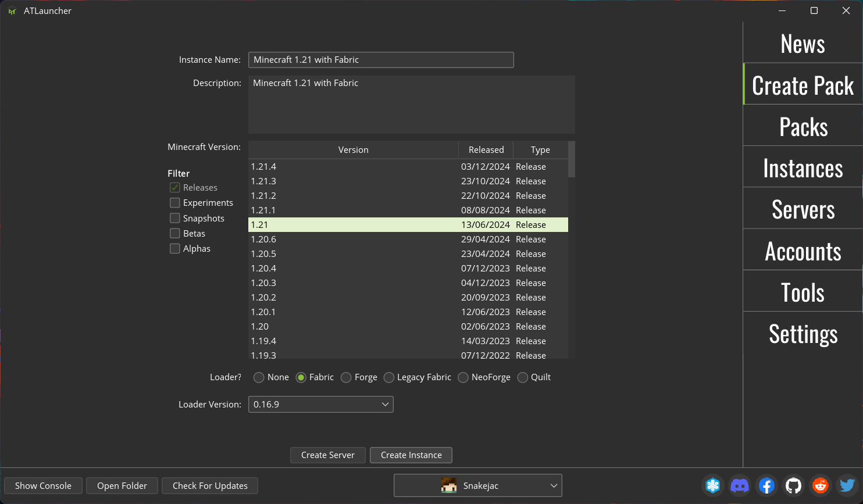Open the GitHub icon link
Viewport: 863px width, 504px height.
793,485
